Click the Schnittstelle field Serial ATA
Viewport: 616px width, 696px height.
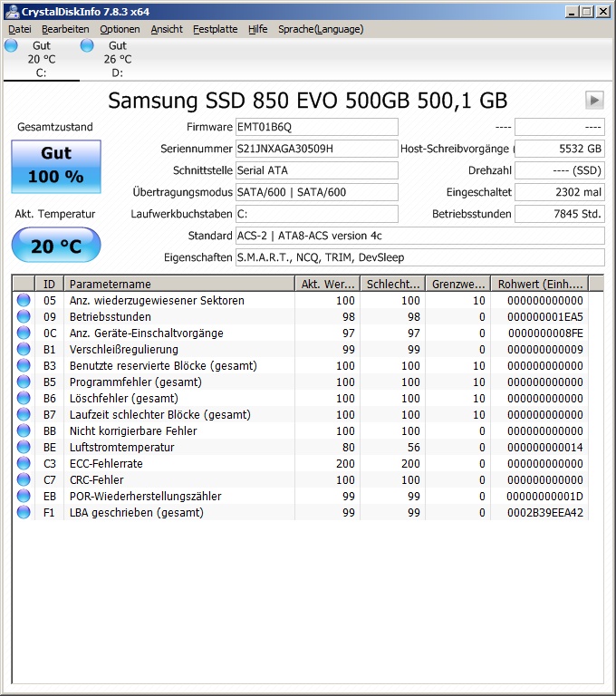(317, 170)
